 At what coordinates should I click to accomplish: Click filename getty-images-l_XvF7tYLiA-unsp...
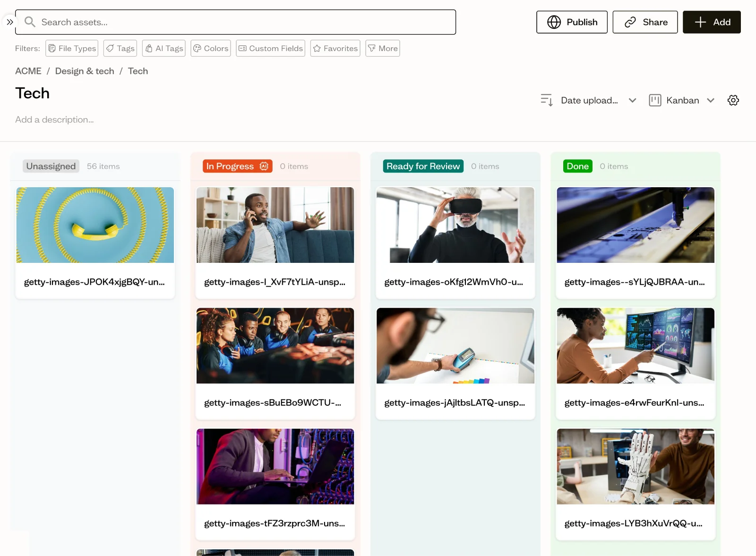pyautogui.click(x=275, y=282)
